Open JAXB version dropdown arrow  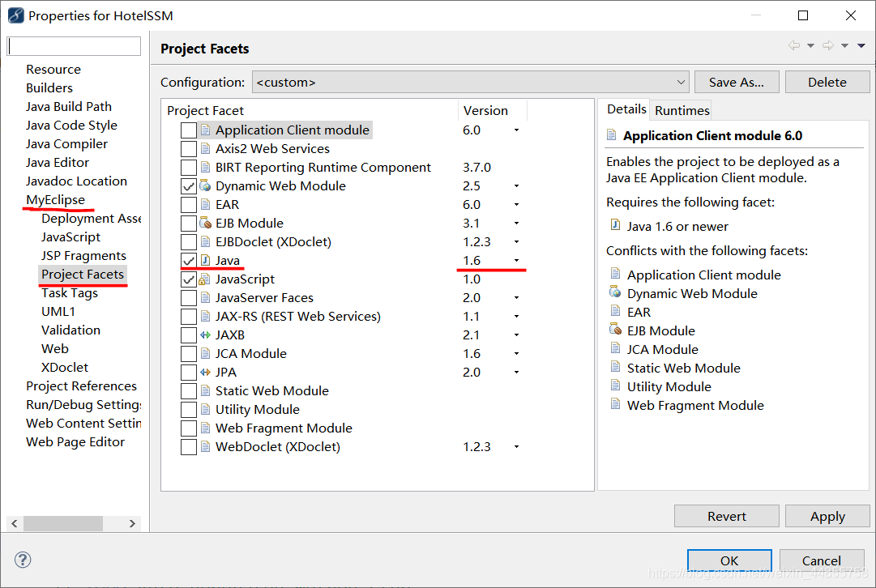coord(516,335)
